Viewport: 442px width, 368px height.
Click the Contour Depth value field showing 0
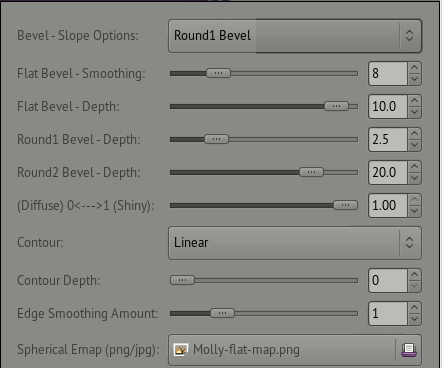point(388,280)
